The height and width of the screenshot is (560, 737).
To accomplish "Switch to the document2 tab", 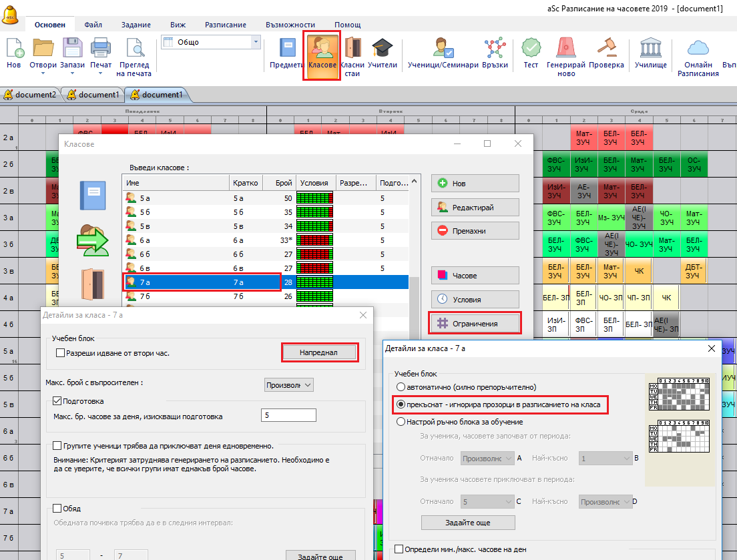I will [x=31, y=95].
